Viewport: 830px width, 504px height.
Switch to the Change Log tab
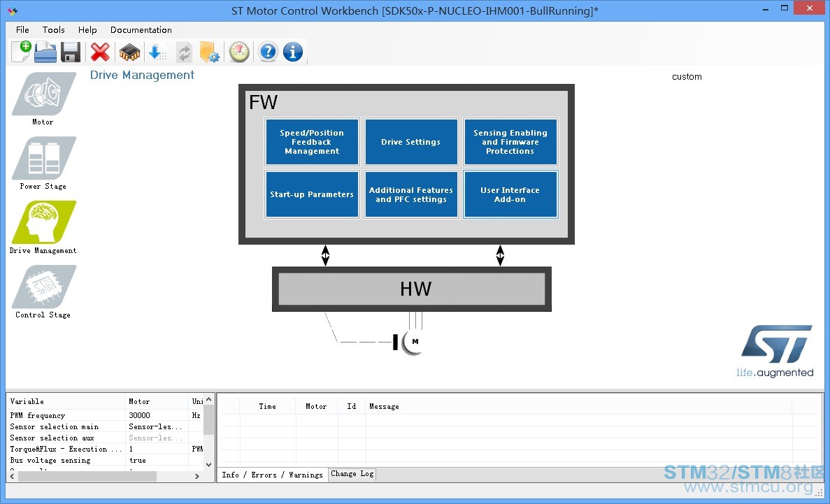pyautogui.click(x=352, y=474)
